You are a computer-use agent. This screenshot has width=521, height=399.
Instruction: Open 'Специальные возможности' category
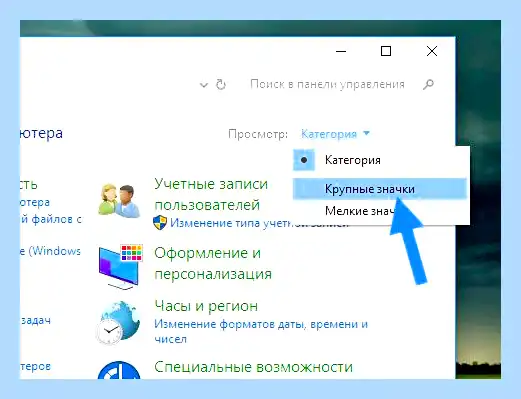pos(253,367)
